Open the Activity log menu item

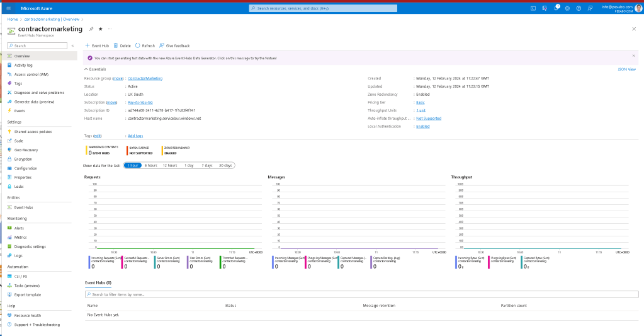coord(23,65)
